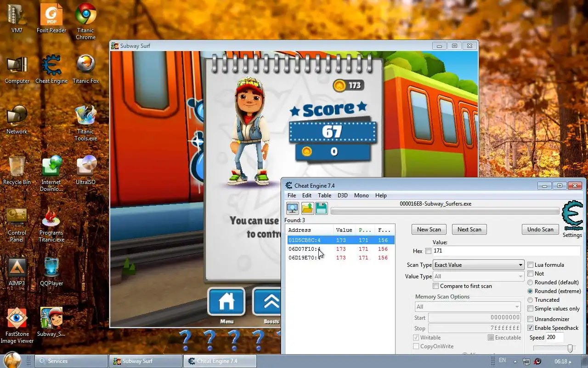Open the Table menu in Cheat Engine
588x368 pixels.
coord(324,195)
